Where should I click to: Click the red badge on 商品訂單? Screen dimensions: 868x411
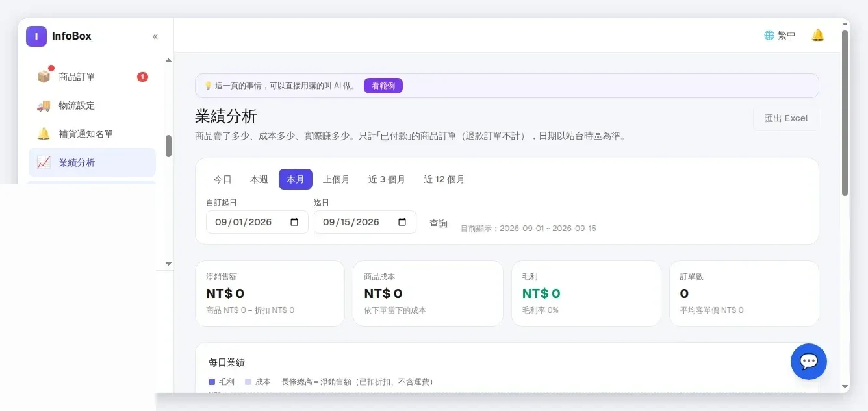coord(142,77)
